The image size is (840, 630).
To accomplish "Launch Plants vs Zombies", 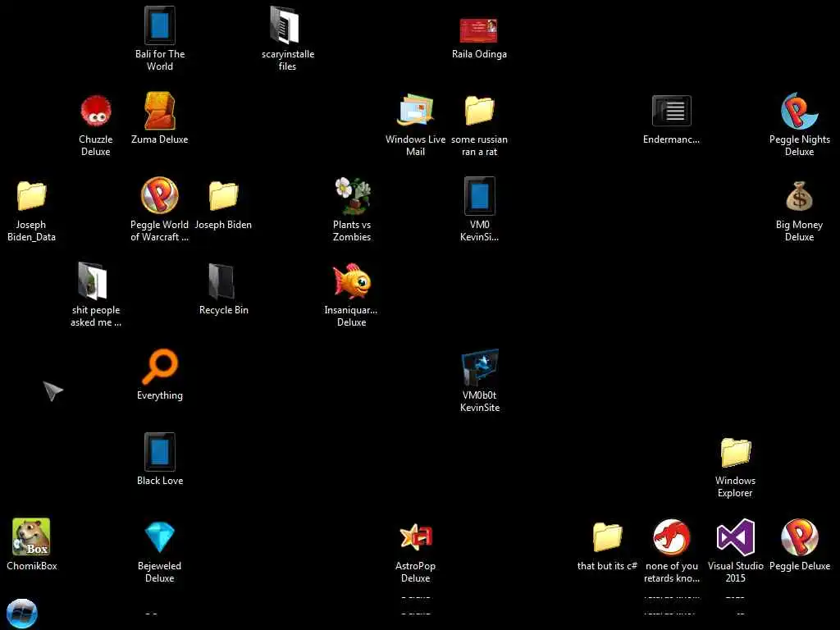I will pos(352,195).
